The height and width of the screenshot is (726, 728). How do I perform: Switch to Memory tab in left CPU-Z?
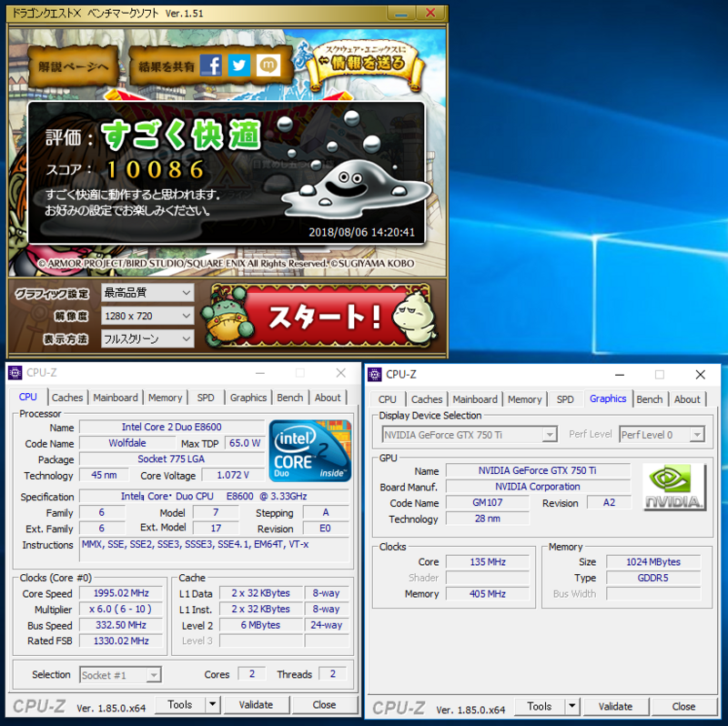[166, 398]
